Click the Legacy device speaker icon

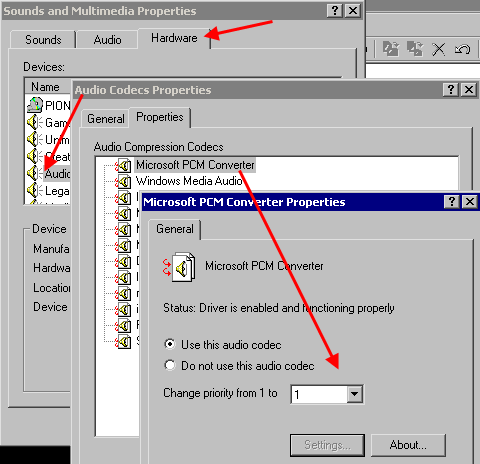click(34, 191)
